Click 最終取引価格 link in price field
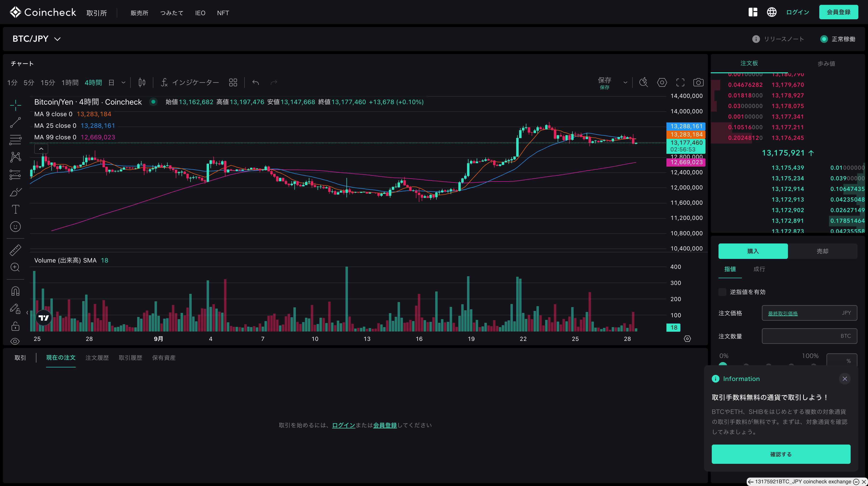868x486 pixels. click(x=783, y=314)
